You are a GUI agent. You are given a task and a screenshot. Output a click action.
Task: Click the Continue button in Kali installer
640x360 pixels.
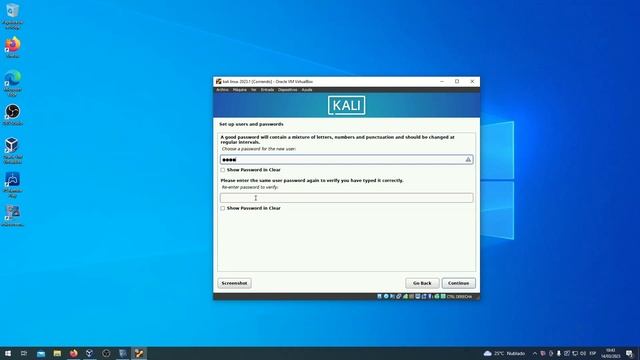(x=458, y=283)
